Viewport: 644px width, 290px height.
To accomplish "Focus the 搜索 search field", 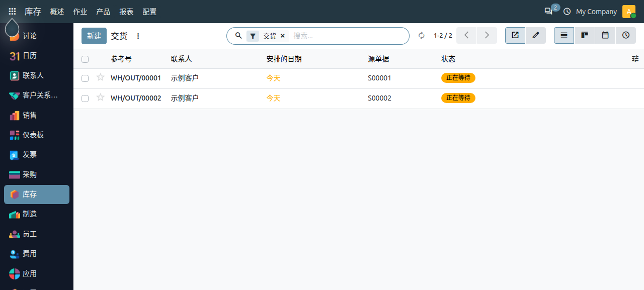I will coord(347,36).
